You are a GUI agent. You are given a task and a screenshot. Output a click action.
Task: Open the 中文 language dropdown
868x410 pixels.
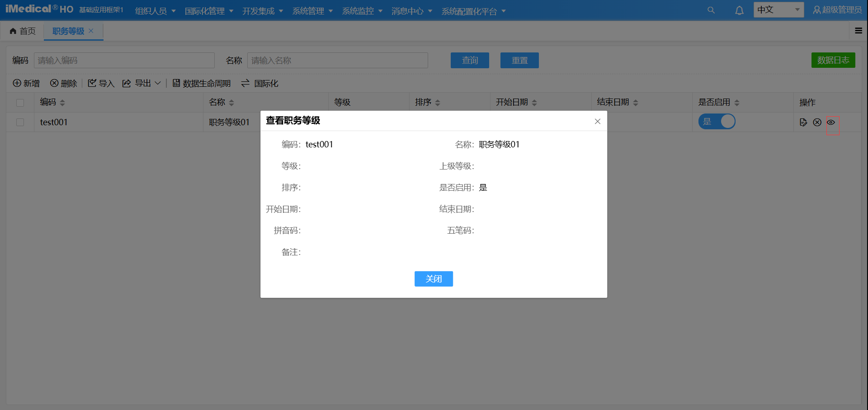tap(778, 10)
